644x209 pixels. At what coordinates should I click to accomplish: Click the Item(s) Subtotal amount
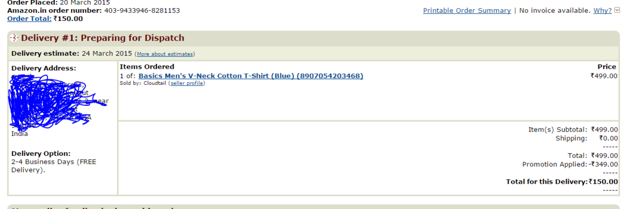point(604,130)
